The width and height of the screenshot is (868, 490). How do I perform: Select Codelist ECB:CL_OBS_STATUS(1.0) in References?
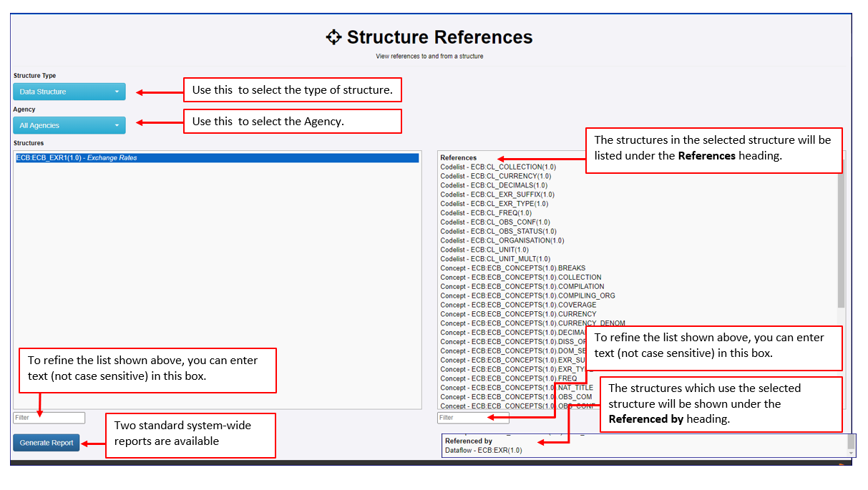(497, 230)
